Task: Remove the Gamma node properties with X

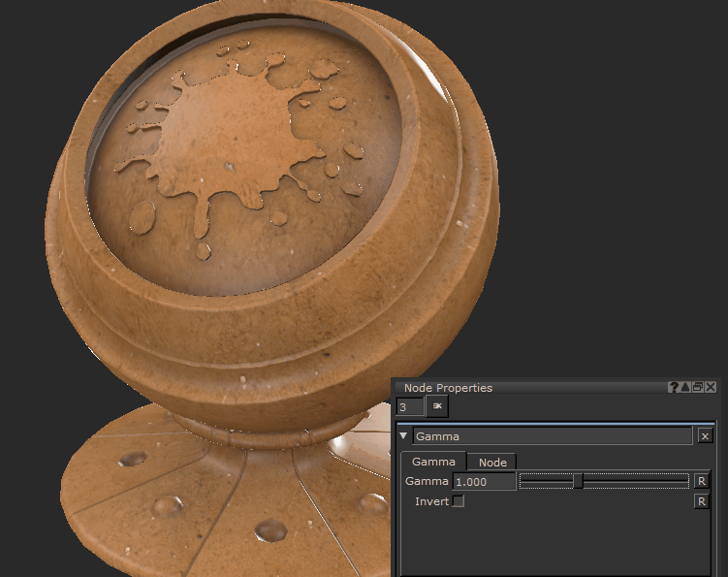Action: (x=704, y=436)
